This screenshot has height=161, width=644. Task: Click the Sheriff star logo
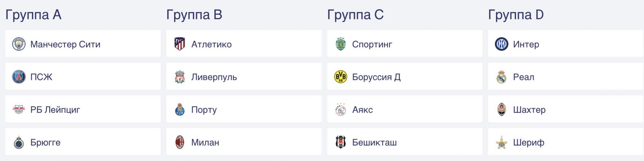(501, 142)
